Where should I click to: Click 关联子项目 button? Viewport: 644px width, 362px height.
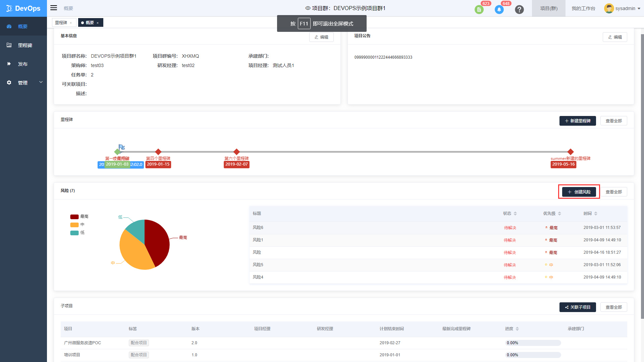pyautogui.click(x=578, y=307)
